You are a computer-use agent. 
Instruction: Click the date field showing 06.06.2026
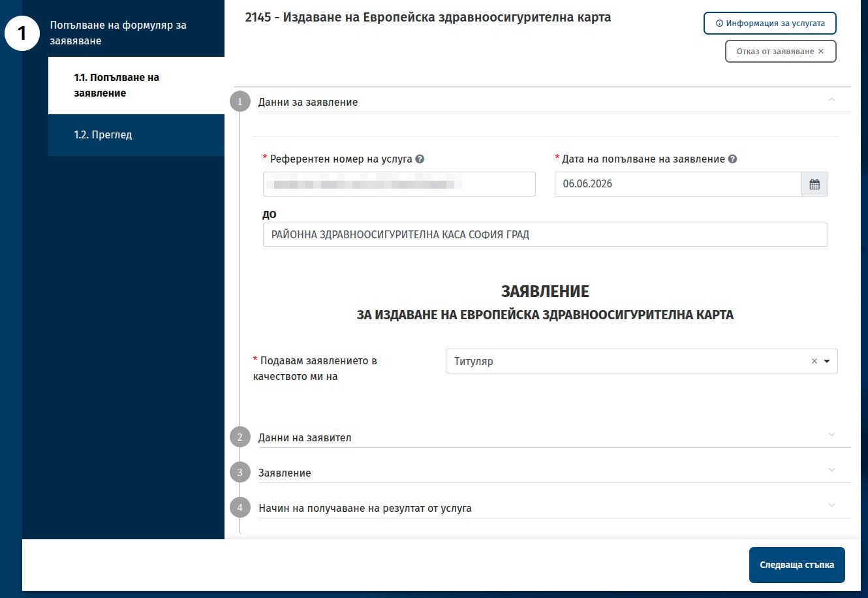pos(678,184)
